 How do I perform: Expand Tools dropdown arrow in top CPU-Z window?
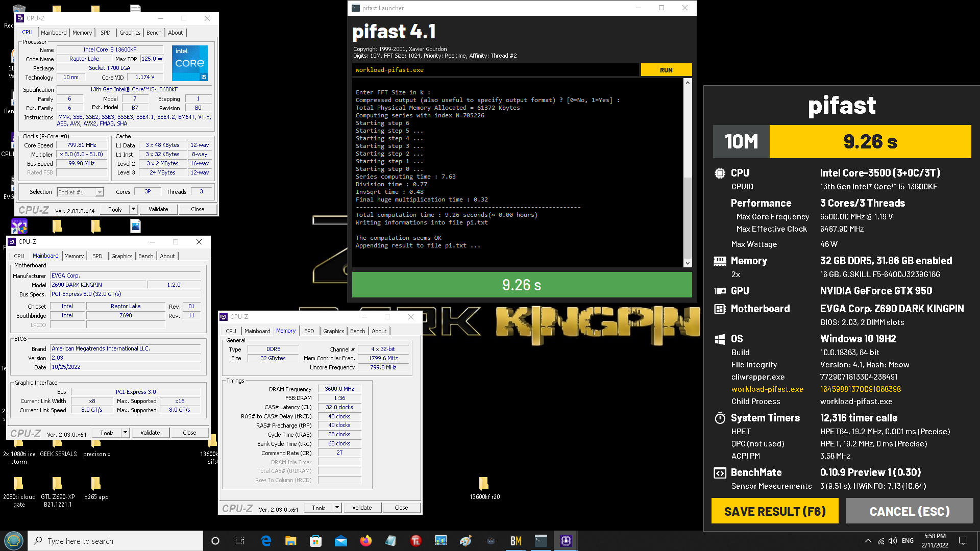133,209
